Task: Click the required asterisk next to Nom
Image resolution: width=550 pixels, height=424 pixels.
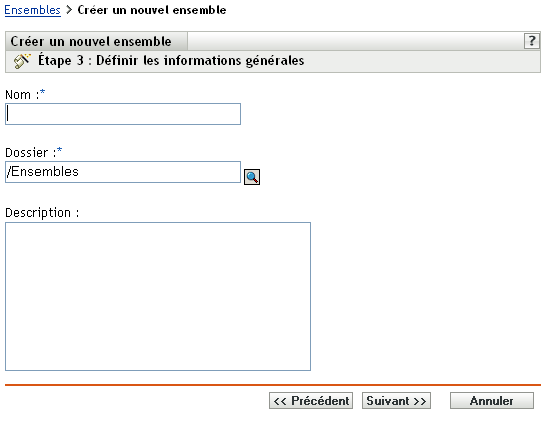Action: tap(42, 92)
